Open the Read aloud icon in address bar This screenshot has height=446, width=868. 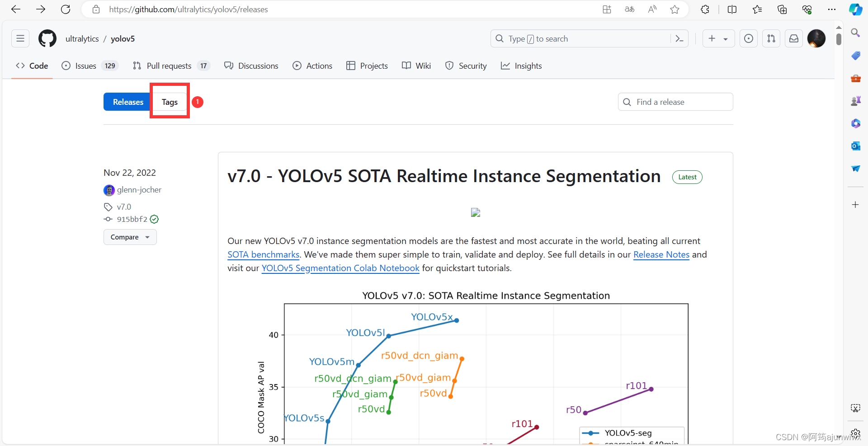pos(652,9)
